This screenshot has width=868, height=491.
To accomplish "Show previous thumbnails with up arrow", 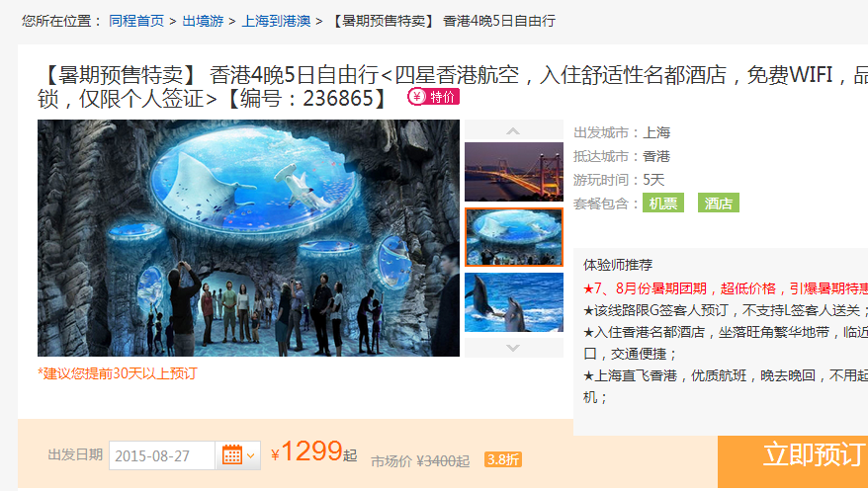I will tap(513, 131).
